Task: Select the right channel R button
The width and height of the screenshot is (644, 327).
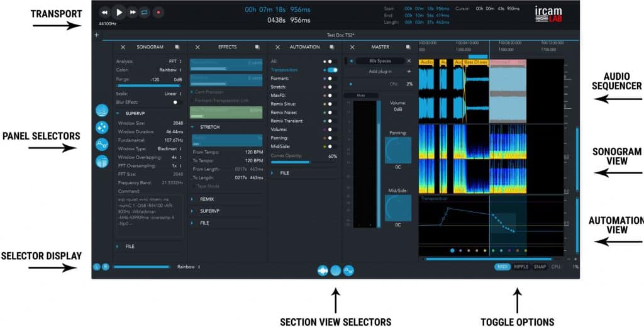Action: [106, 267]
